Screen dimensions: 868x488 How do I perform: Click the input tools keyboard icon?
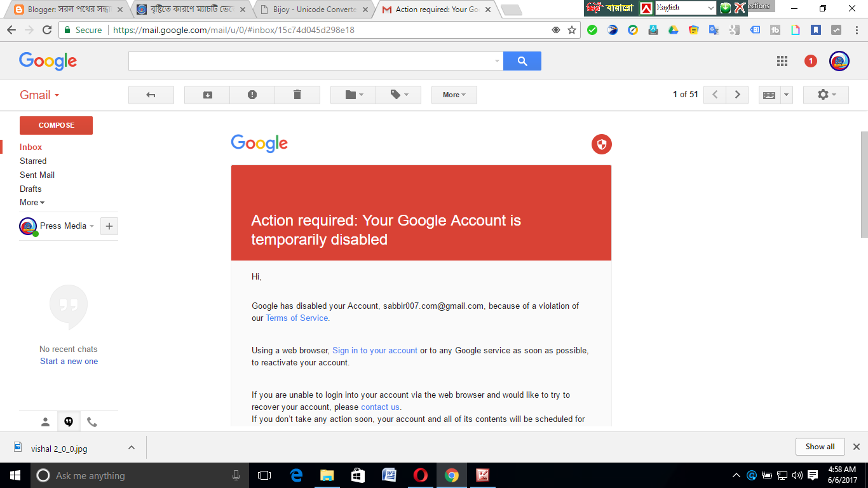point(769,95)
